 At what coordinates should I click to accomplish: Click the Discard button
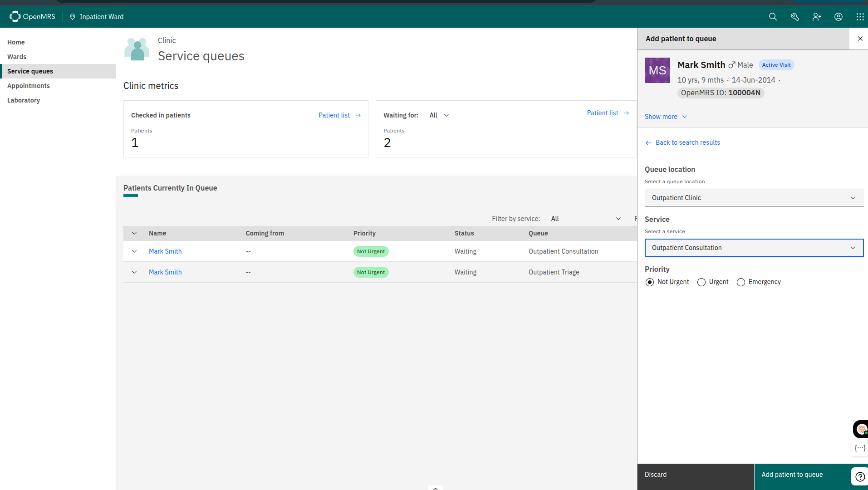pos(696,476)
